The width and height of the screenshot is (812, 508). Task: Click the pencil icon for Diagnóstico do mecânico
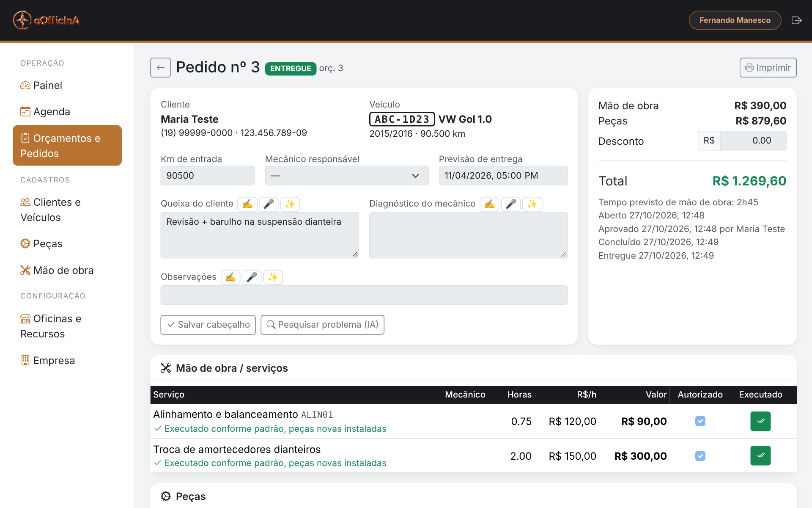(x=489, y=204)
